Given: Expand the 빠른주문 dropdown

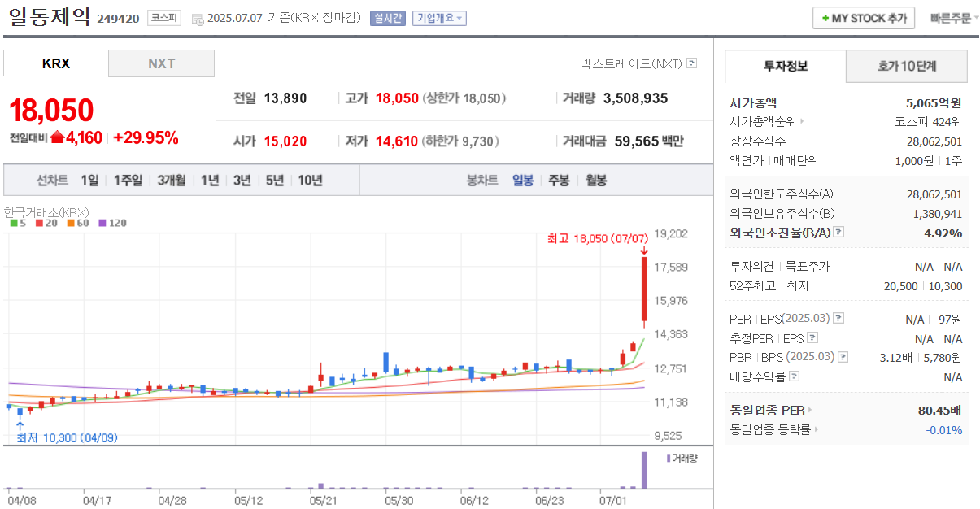Looking at the screenshot, I should [954, 18].
